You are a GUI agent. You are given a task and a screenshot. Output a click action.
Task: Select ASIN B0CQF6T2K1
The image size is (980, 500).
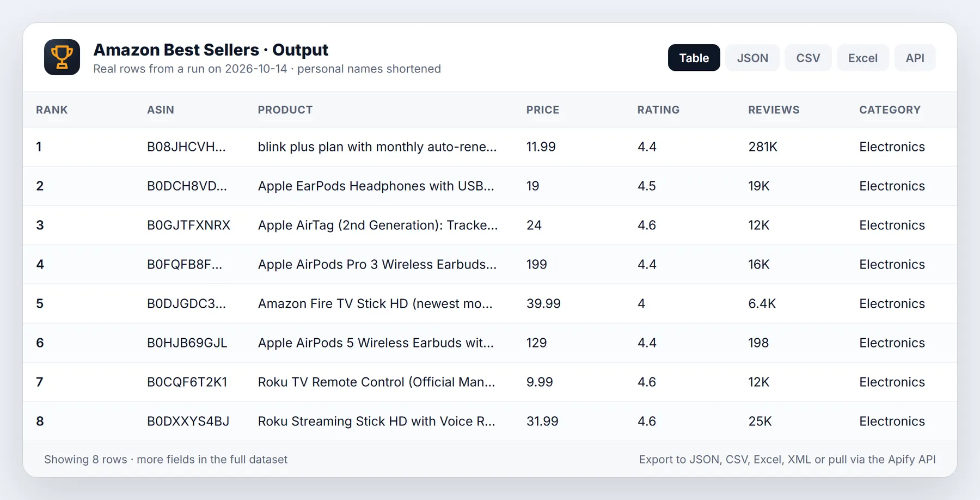187,382
